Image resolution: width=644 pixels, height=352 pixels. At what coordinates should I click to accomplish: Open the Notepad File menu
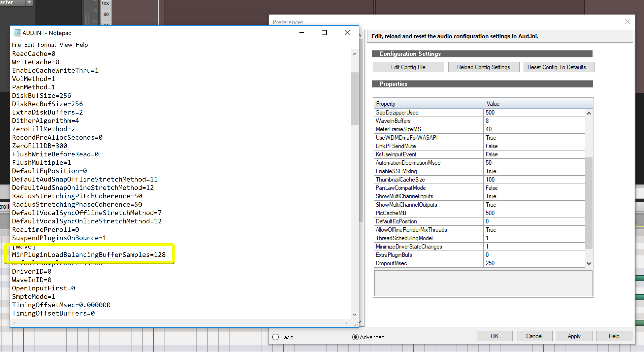(16, 45)
